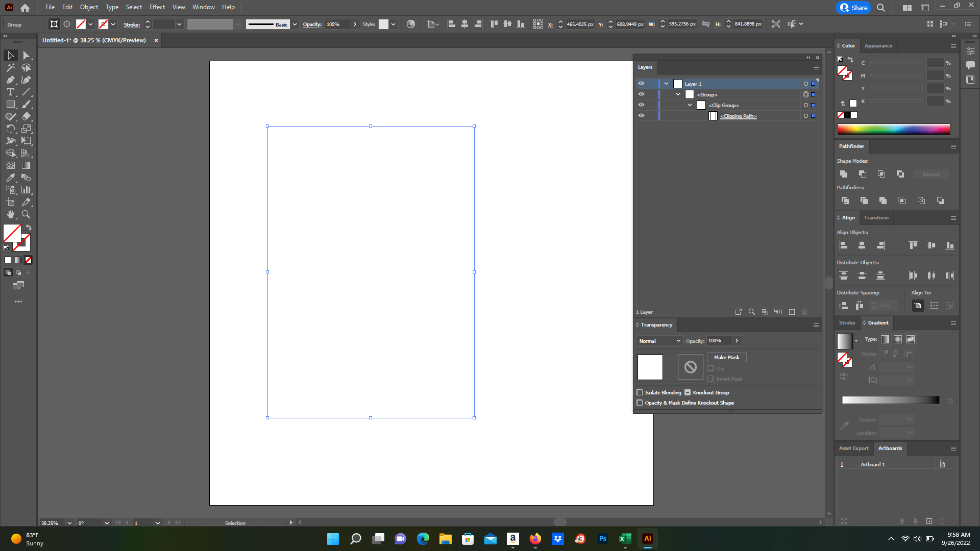
Task: Enable the Isolate Blending checkbox
Action: (640, 392)
